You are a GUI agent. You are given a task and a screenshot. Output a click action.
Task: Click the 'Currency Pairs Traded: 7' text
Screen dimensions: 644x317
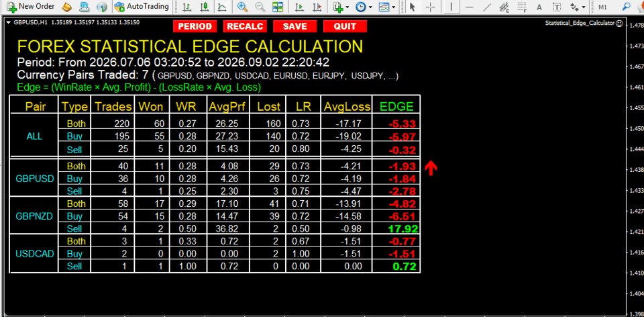pos(83,76)
